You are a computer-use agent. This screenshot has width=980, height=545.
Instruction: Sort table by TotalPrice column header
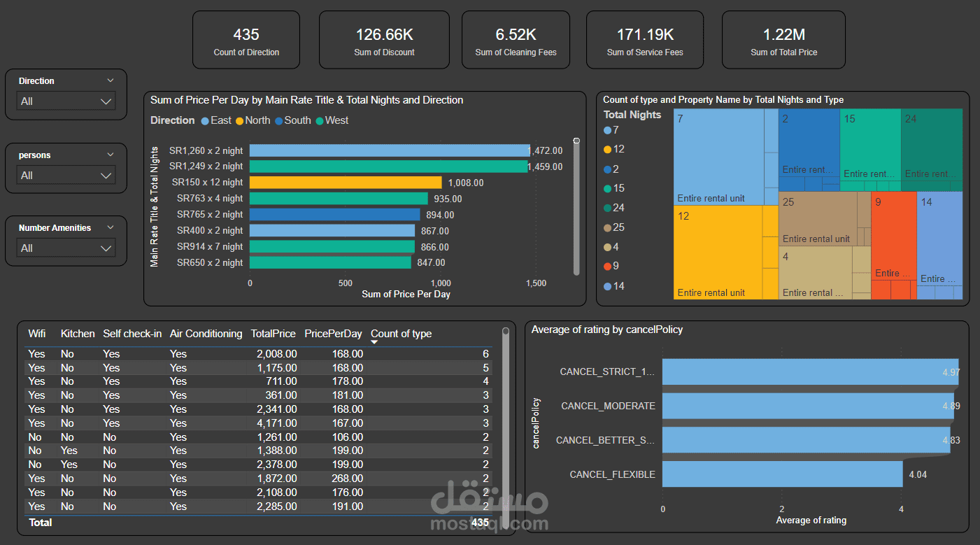pos(274,334)
